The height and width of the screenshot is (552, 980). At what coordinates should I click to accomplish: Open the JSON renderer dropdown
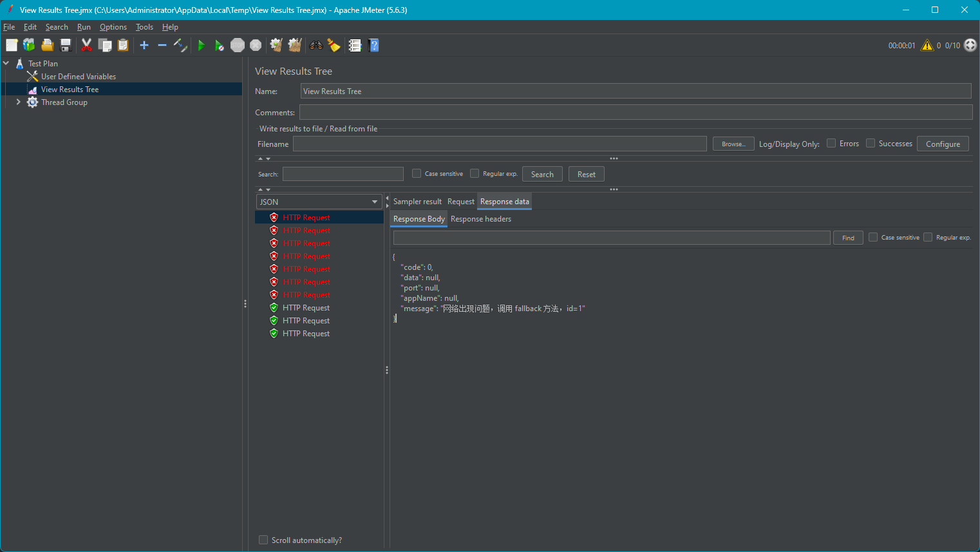click(319, 202)
